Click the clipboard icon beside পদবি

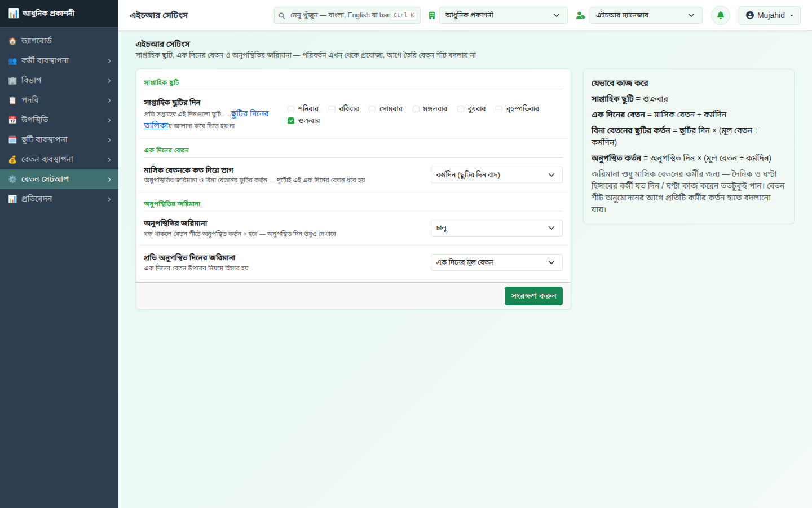coord(12,100)
